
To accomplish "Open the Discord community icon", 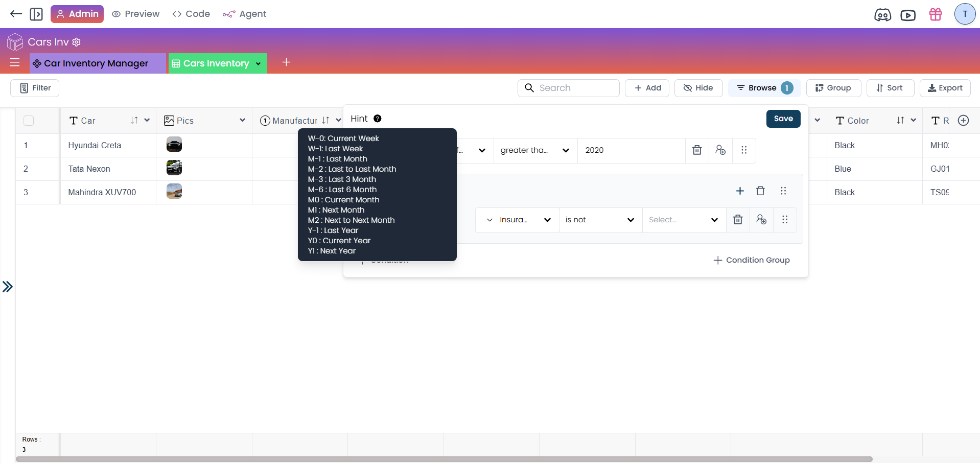I will (882, 15).
